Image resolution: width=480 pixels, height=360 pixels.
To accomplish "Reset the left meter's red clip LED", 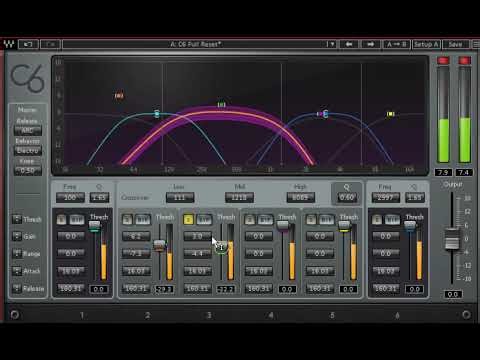I will pos(443,60).
